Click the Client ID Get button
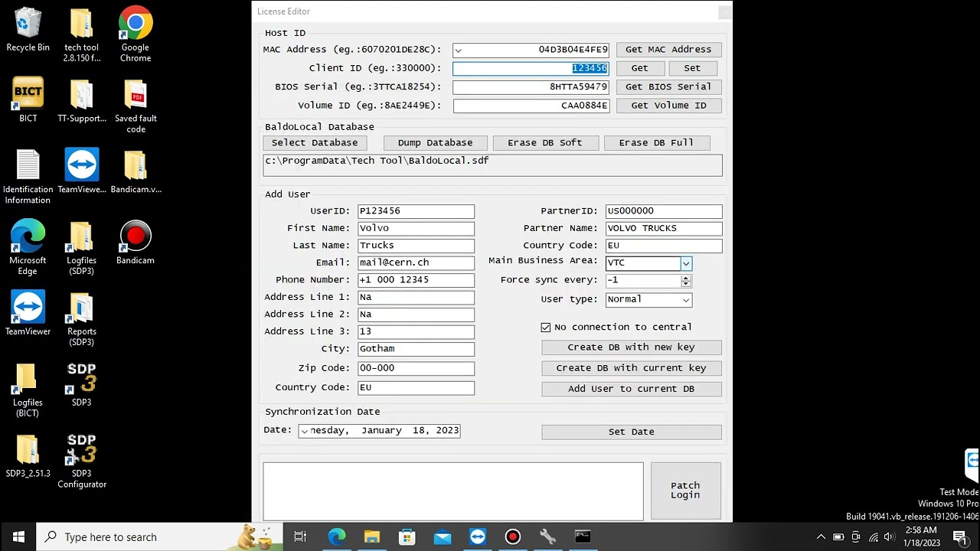 [639, 68]
